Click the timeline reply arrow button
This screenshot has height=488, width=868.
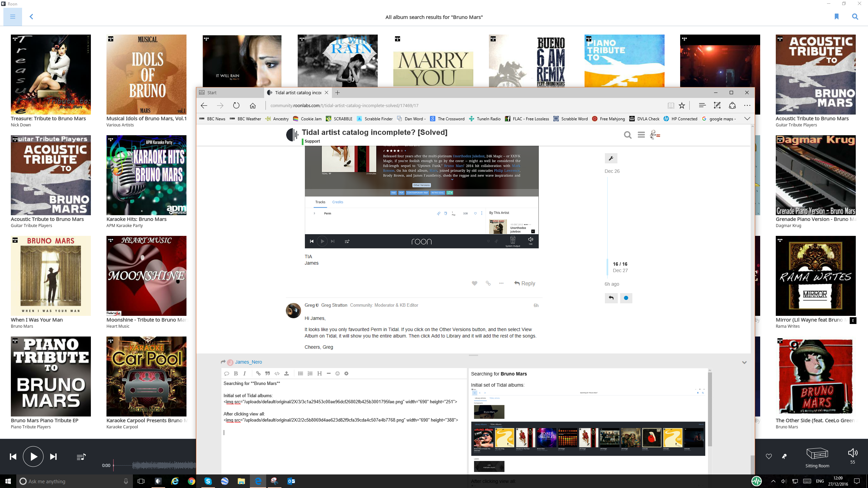pyautogui.click(x=611, y=298)
